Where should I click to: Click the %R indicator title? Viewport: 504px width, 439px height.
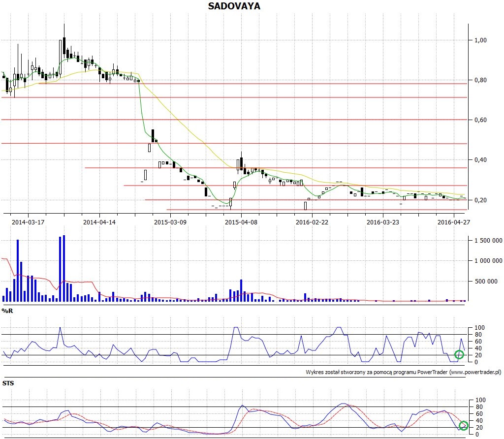pos(7,311)
